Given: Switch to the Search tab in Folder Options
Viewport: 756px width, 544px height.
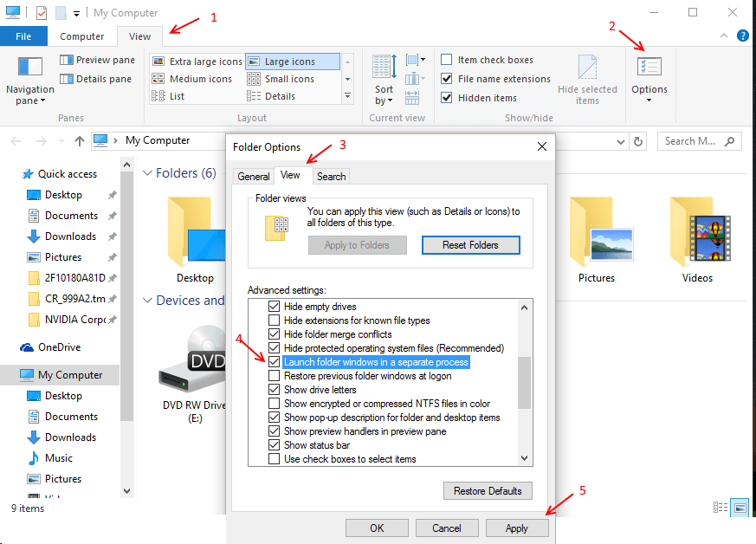Looking at the screenshot, I should [331, 176].
